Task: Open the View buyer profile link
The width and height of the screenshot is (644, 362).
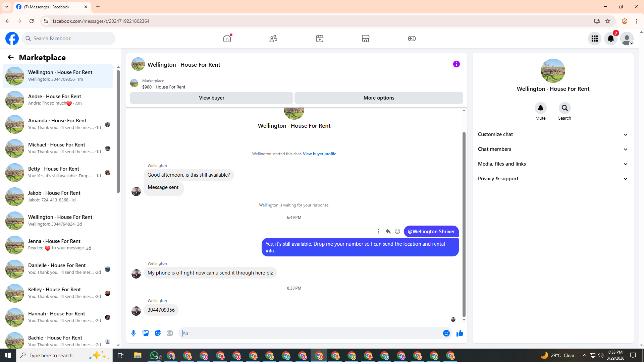Action: 319,154
